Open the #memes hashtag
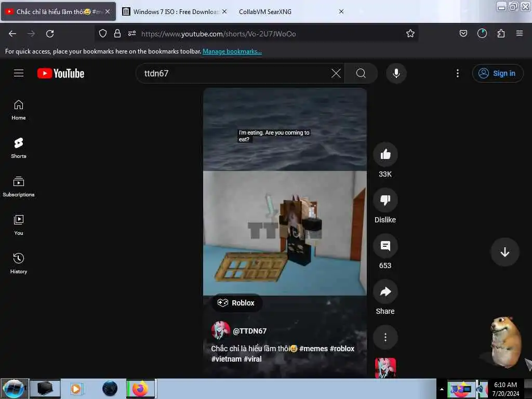 point(313,349)
